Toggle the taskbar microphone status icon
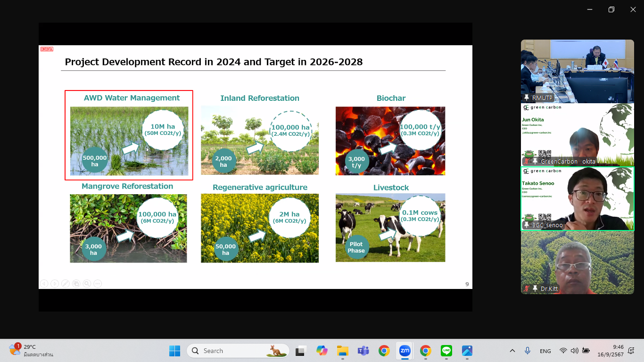The width and height of the screenshot is (644, 362). [528, 351]
